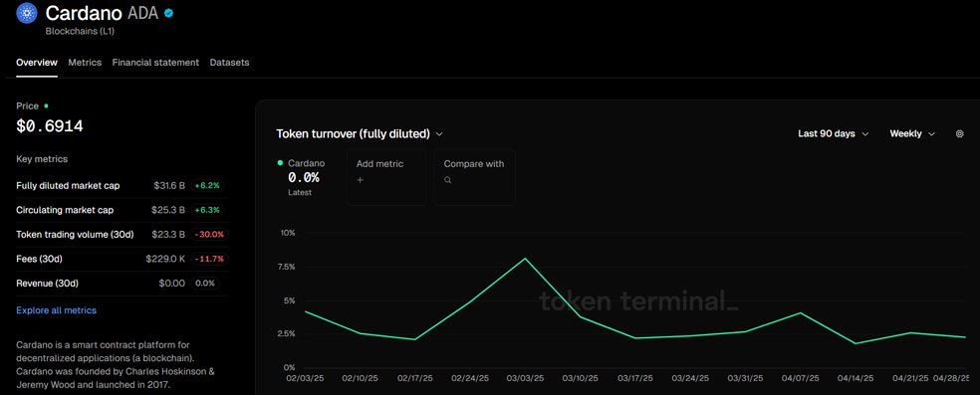The width and height of the screenshot is (980, 395).
Task: Click the chart peak at 03/03/25
Action: [525, 259]
